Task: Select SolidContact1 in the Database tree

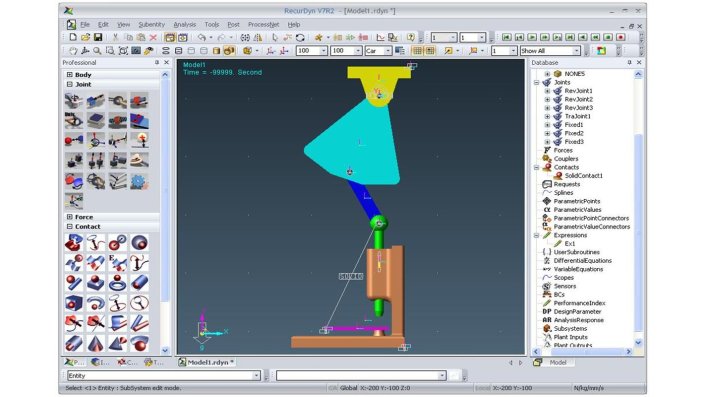Action: [584, 176]
